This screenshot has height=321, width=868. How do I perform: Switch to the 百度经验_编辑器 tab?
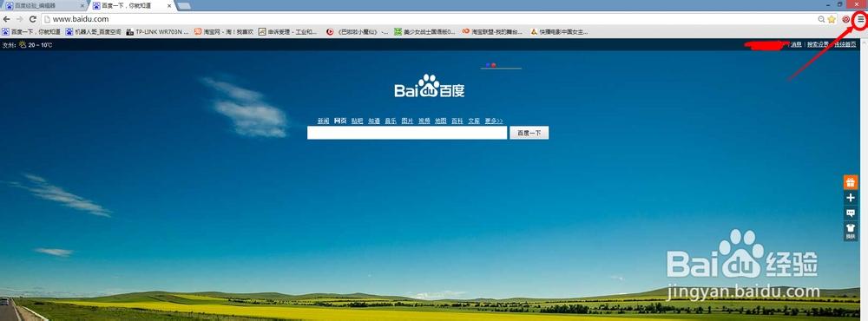pos(44,5)
